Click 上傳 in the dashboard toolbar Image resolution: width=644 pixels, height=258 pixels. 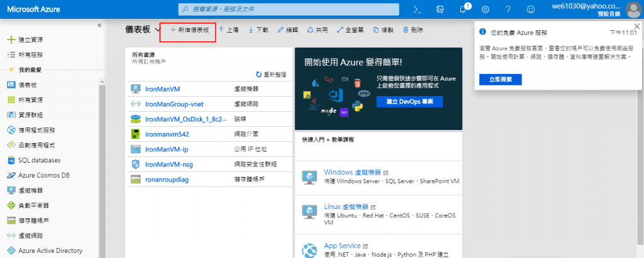point(228,30)
